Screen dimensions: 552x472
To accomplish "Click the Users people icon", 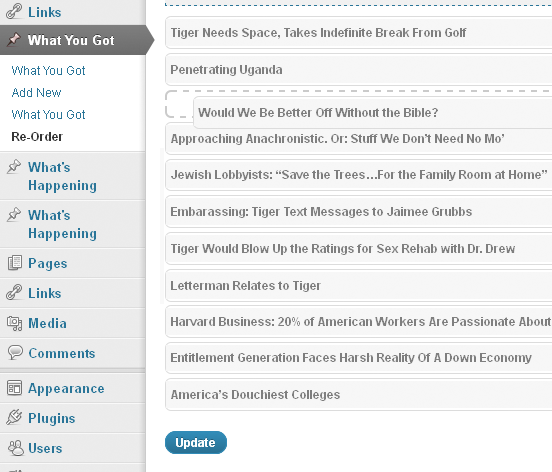I will tap(15, 448).
